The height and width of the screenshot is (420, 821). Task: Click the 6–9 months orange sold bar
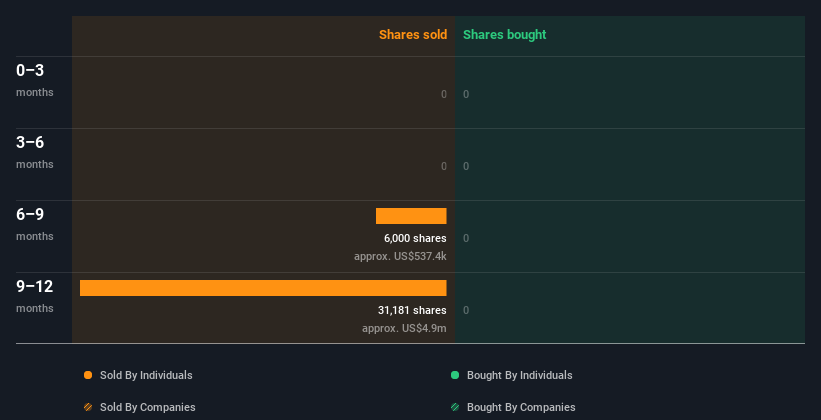click(411, 216)
